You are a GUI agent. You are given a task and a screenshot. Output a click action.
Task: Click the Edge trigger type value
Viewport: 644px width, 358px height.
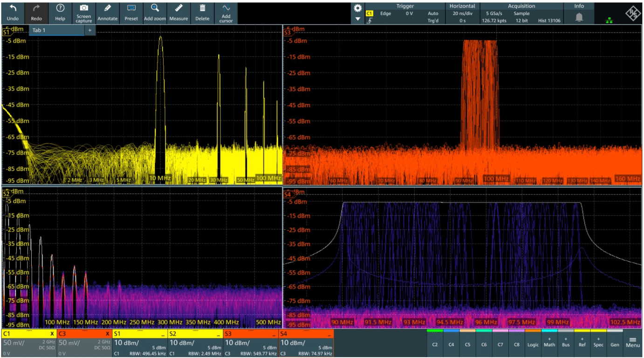click(385, 14)
